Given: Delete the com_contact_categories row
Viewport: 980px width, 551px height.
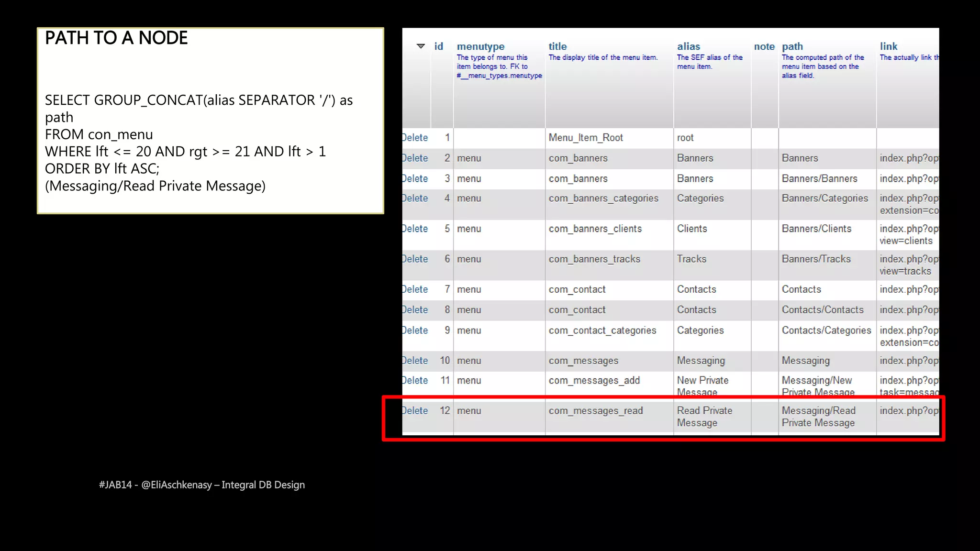Looking at the screenshot, I should (415, 331).
